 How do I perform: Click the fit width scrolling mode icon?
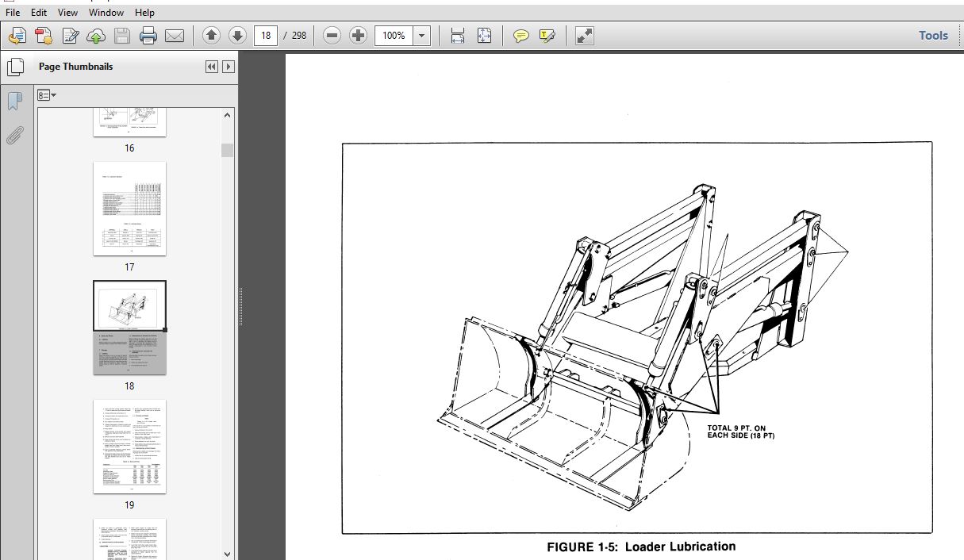(458, 36)
